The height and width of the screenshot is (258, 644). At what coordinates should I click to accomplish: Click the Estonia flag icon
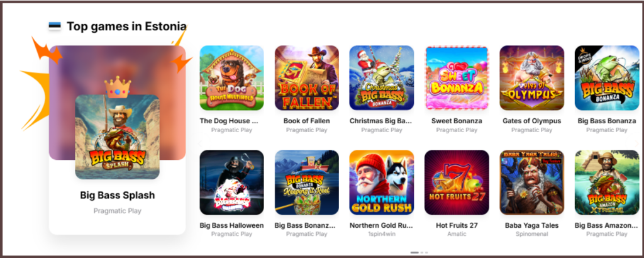(55, 26)
